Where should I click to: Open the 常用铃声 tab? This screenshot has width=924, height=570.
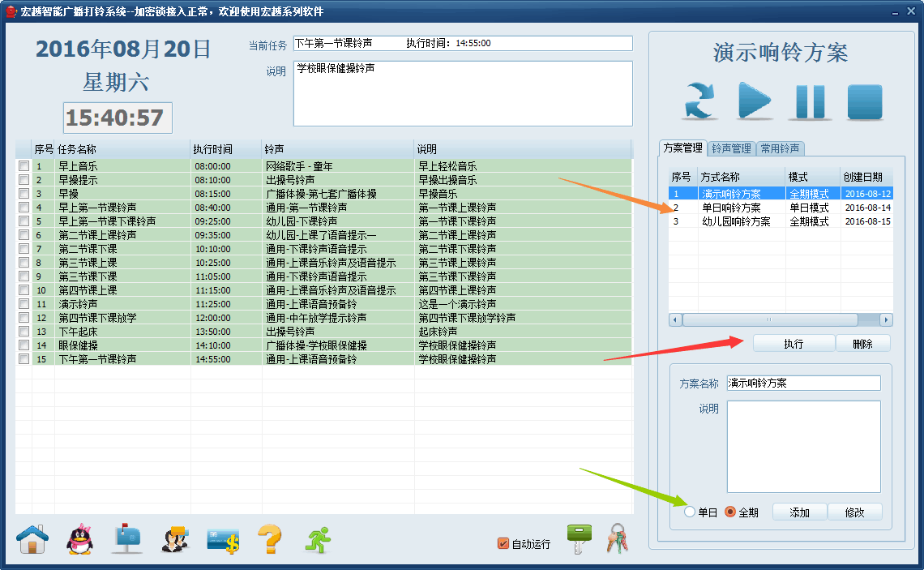(780, 148)
